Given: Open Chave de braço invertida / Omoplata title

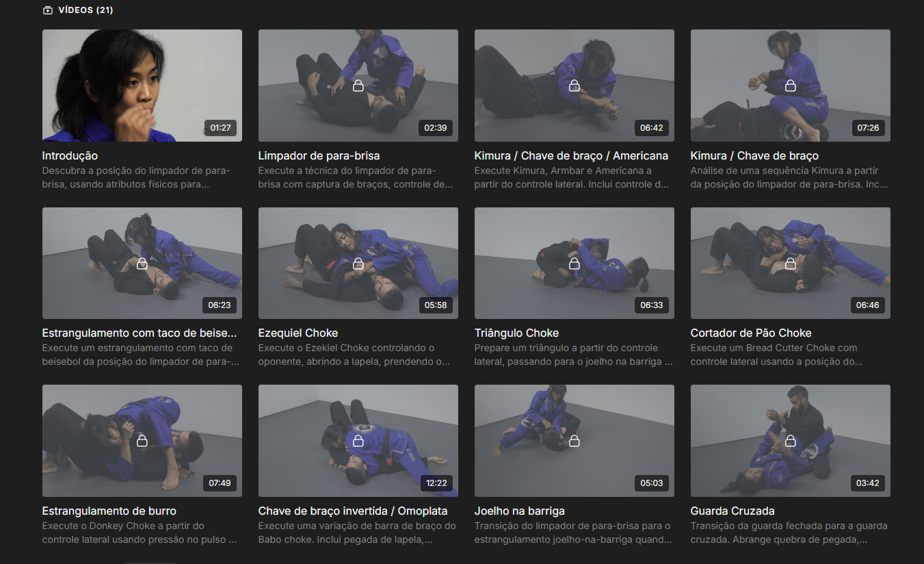Looking at the screenshot, I should 352,511.
